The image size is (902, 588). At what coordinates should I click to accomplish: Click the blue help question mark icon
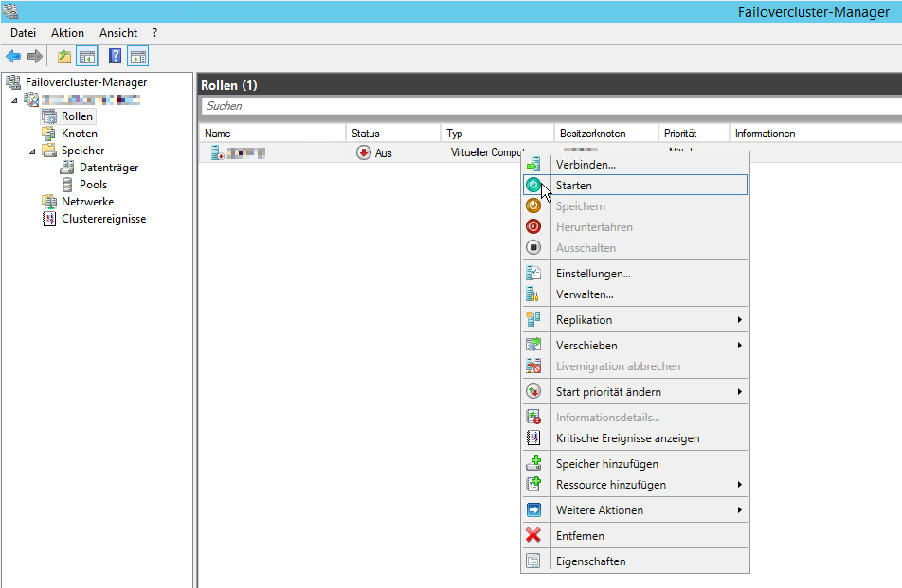point(115,57)
